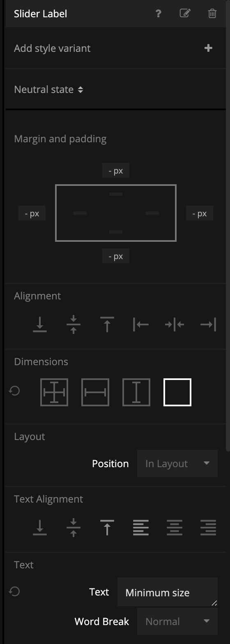
Task: Click the Text field containing Minimum size
Action: pyautogui.click(x=168, y=592)
